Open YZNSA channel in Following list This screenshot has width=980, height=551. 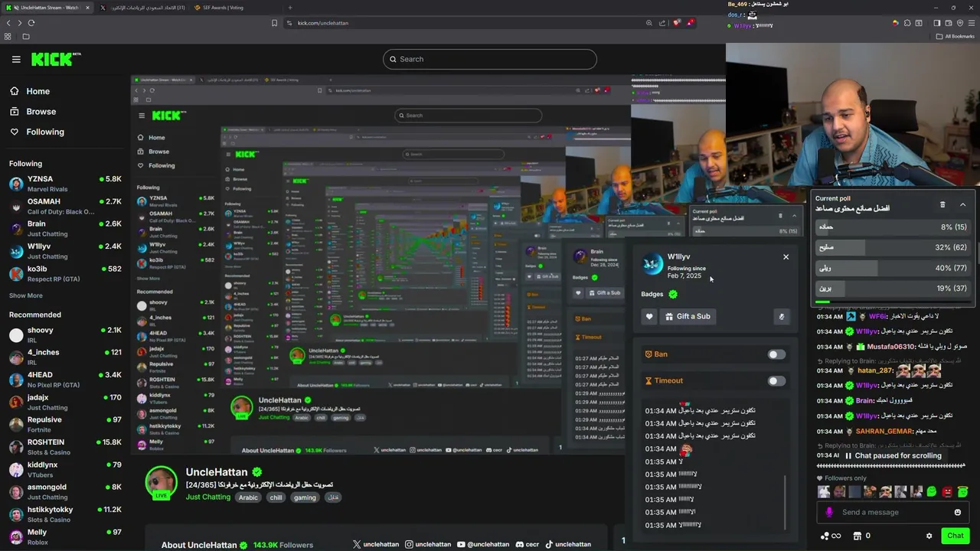coord(65,184)
